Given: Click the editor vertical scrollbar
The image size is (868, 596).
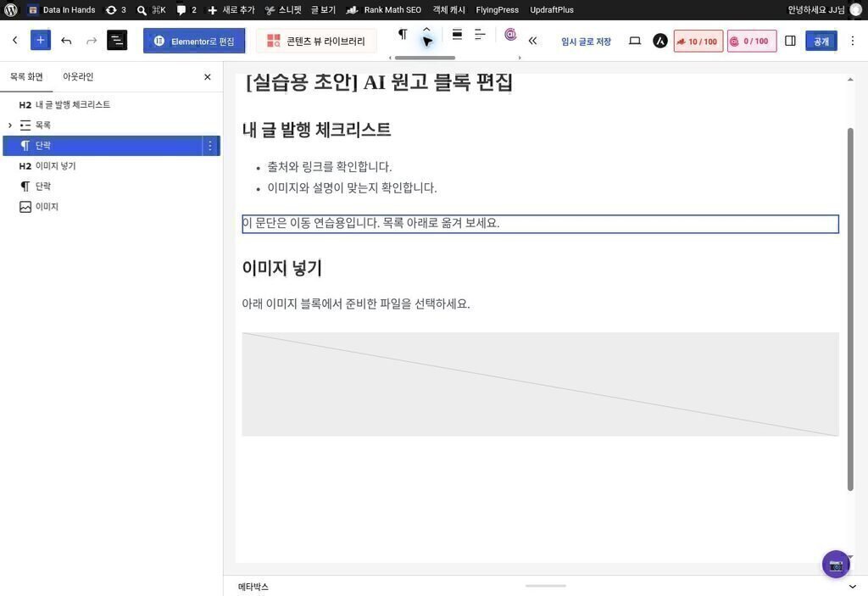Looking at the screenshot, I should (x=850, y=309).
